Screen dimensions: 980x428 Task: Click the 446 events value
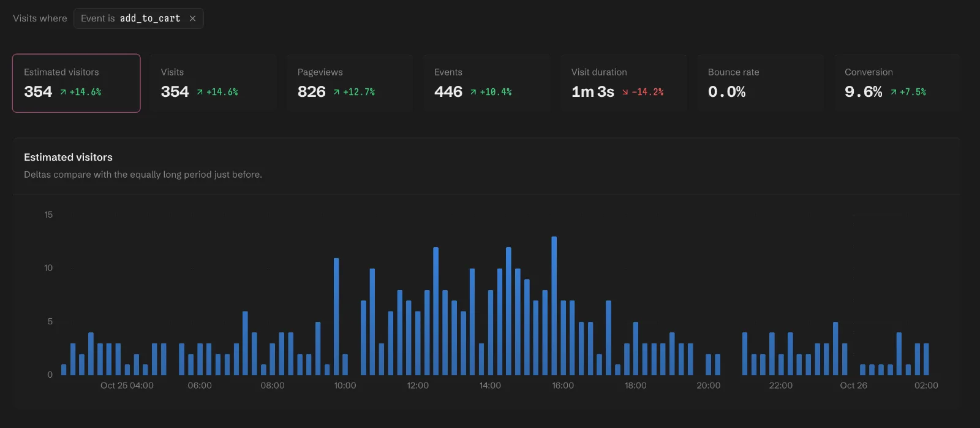[x=448, y=92]
